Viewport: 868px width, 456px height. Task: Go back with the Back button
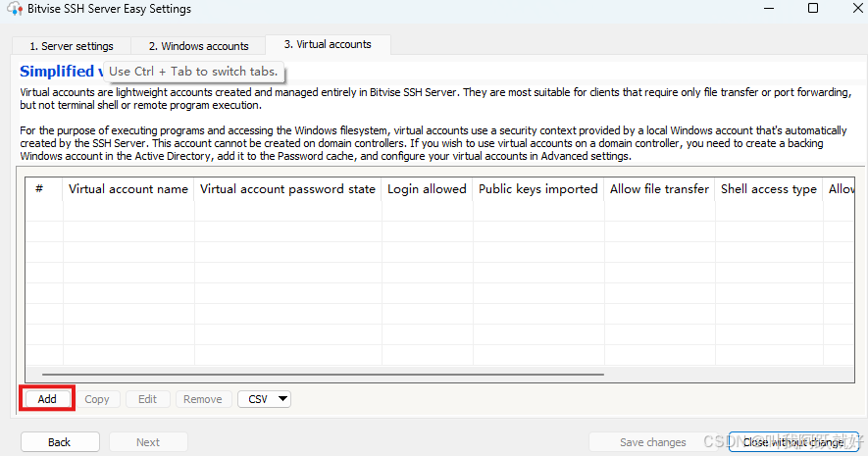(60, 442)
